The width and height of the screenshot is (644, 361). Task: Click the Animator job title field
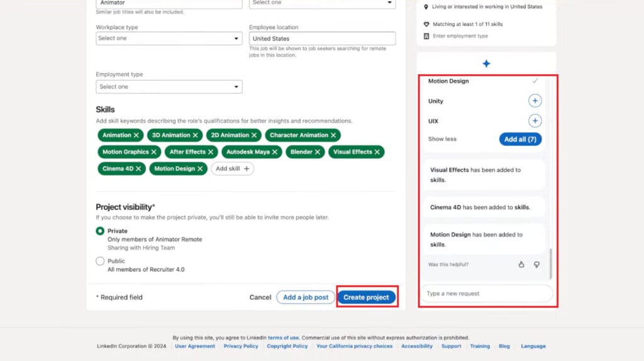point(169,3)
